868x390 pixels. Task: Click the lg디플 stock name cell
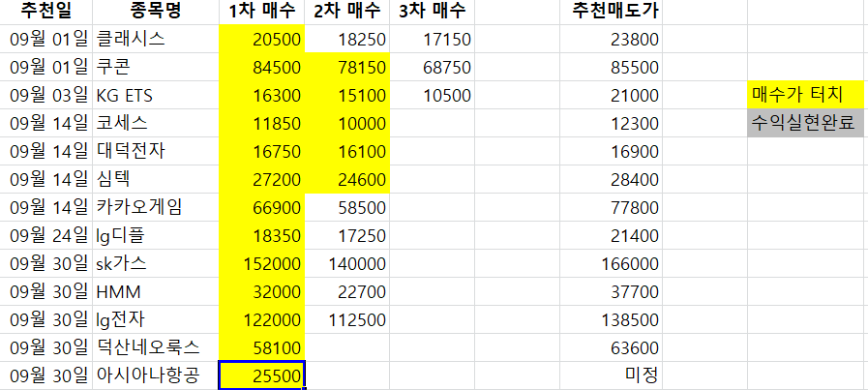[x=156, y=235]
